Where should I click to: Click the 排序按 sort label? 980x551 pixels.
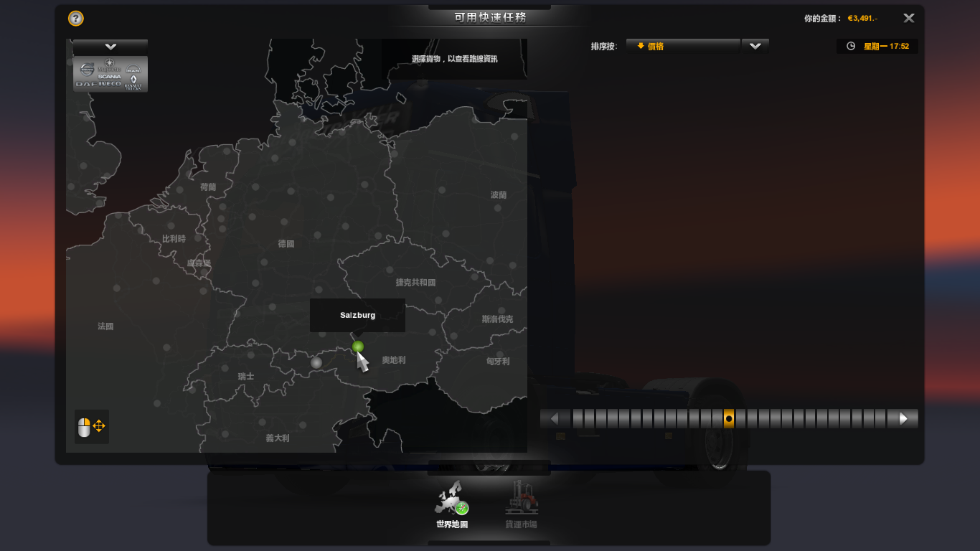coord(603,46)
